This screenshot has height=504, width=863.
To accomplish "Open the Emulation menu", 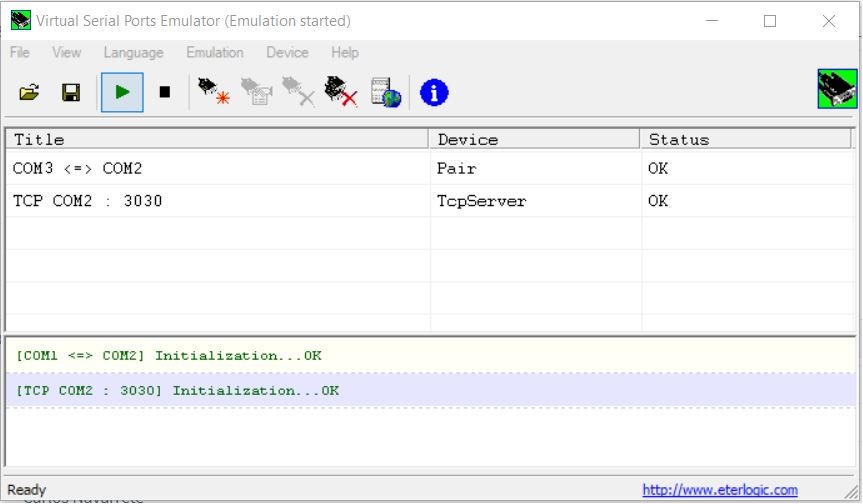I will click(215, 52).
